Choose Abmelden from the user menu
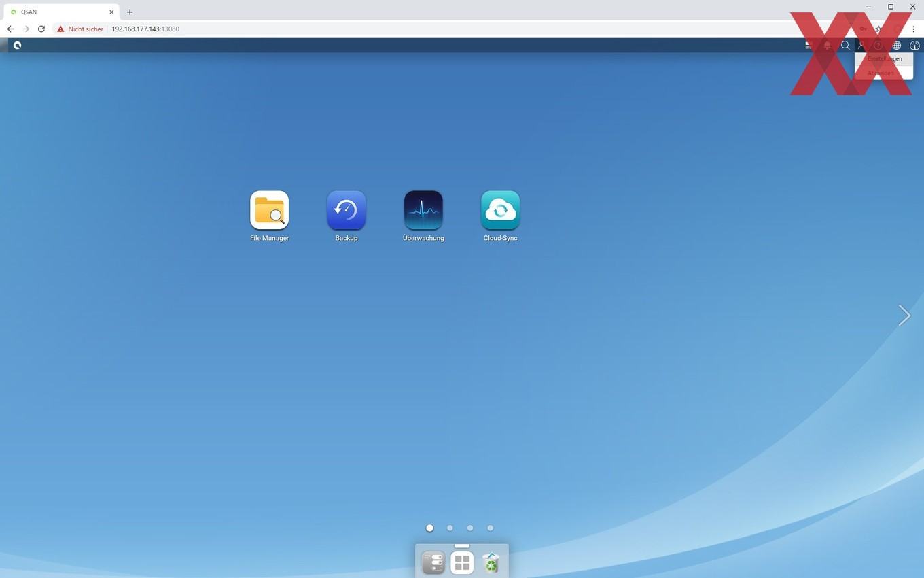This screenshot has height=578, width=924. (884, 73)
